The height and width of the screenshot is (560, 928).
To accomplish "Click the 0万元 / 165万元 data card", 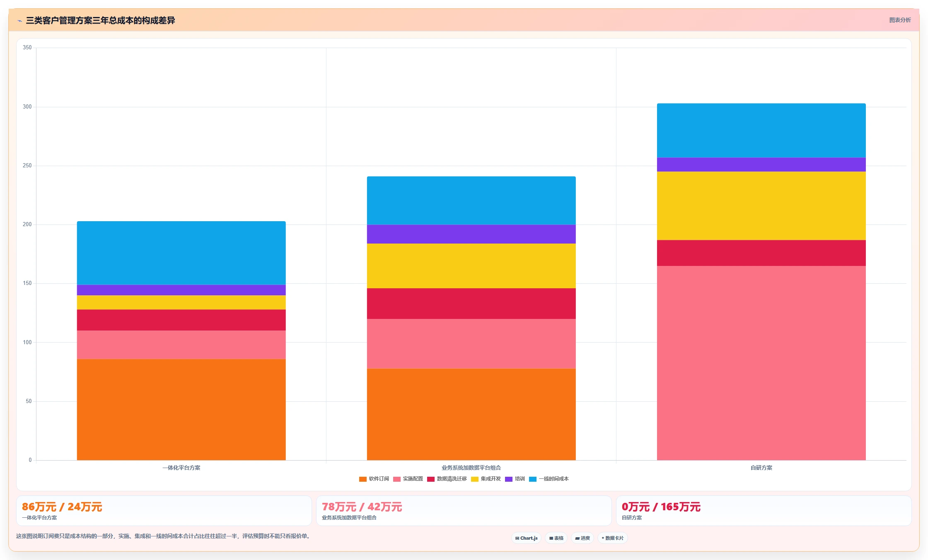I will (764, 511).
